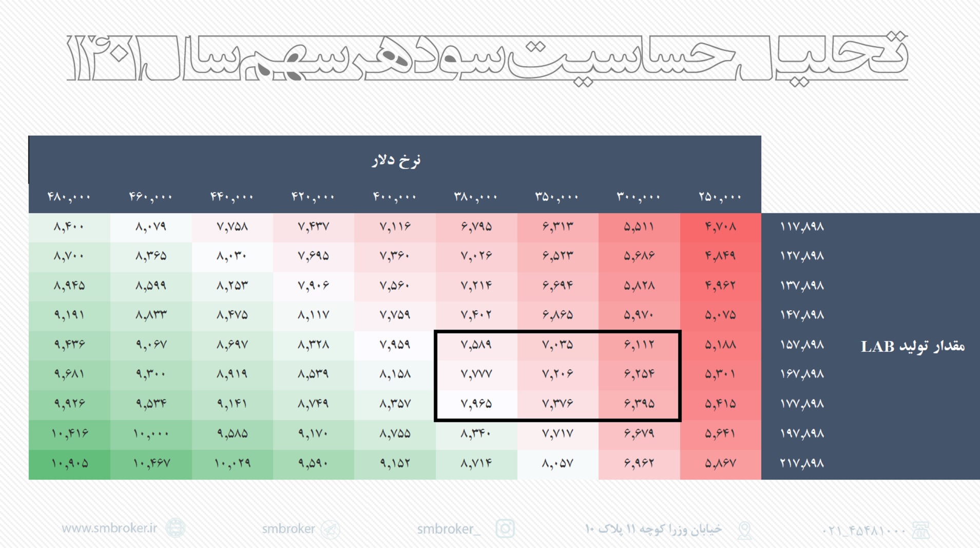
Task: Select the 217,898 production row header
Action: click(x=802, y=463)
